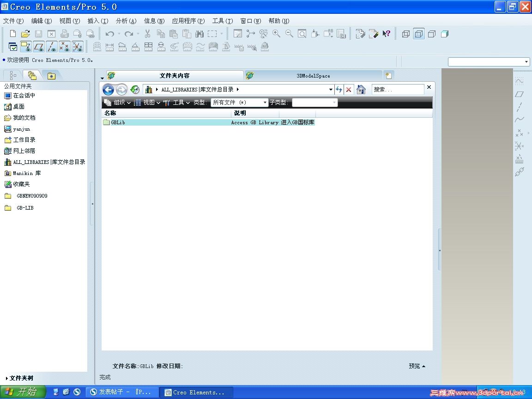The height and width of the screenshot is (399, 532).
Task: Open the 工具(T) menu
Action: pyautogui.click(x=223, y=21)
